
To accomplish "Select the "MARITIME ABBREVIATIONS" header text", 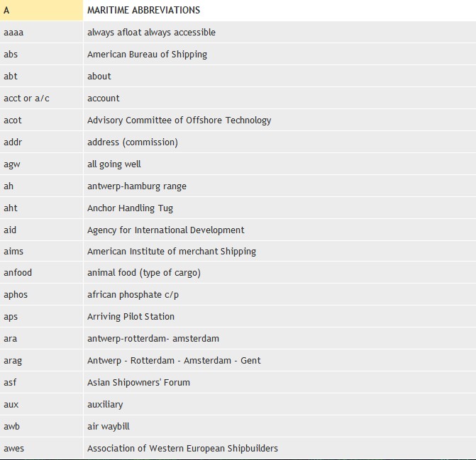I will (x=143, y=10).
